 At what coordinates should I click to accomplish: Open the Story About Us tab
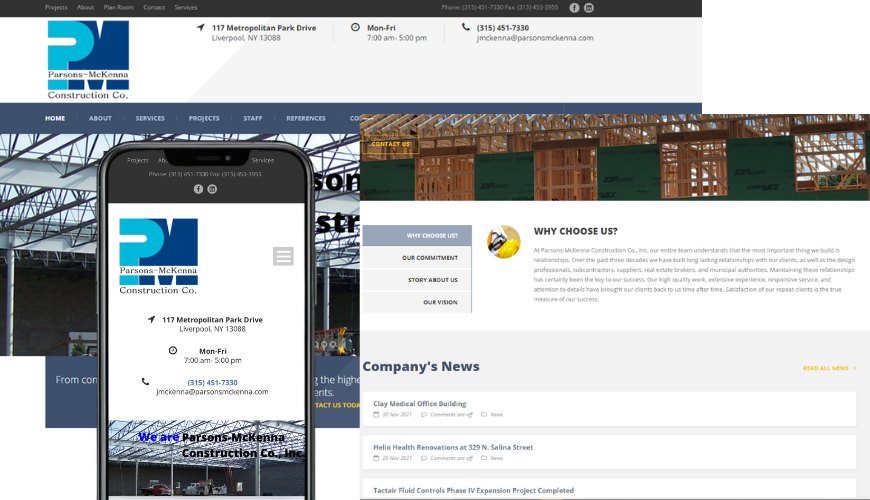[417, 280]
